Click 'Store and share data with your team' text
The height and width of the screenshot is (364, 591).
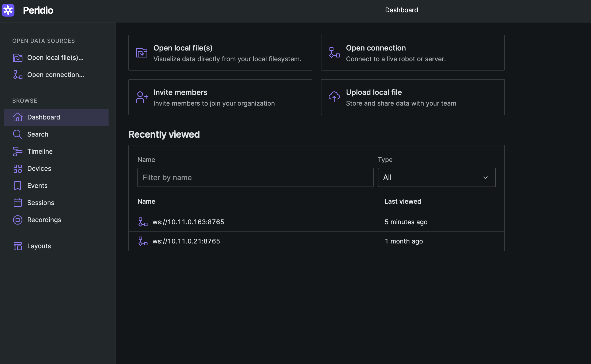[x=401, y=103]
